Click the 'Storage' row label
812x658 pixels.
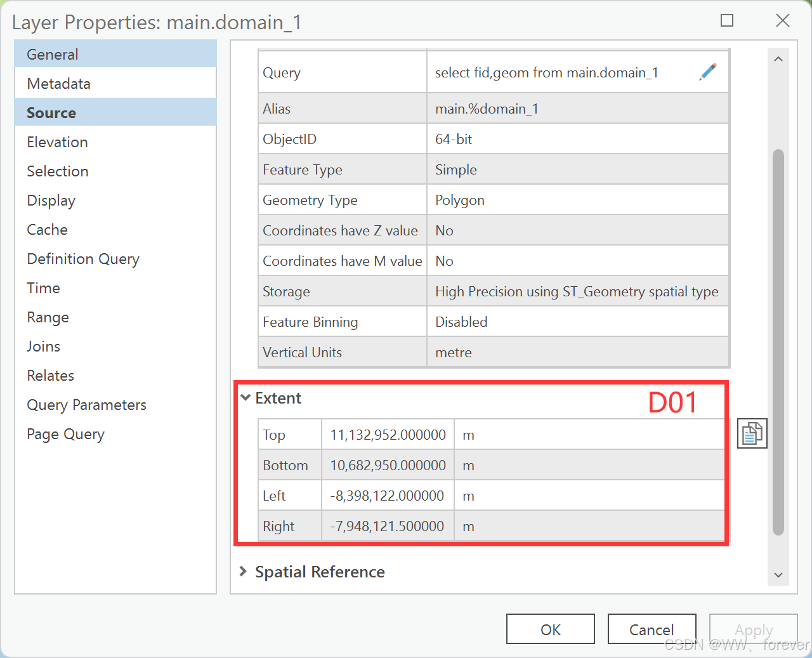pyautogui.click(x=286, y=291)
